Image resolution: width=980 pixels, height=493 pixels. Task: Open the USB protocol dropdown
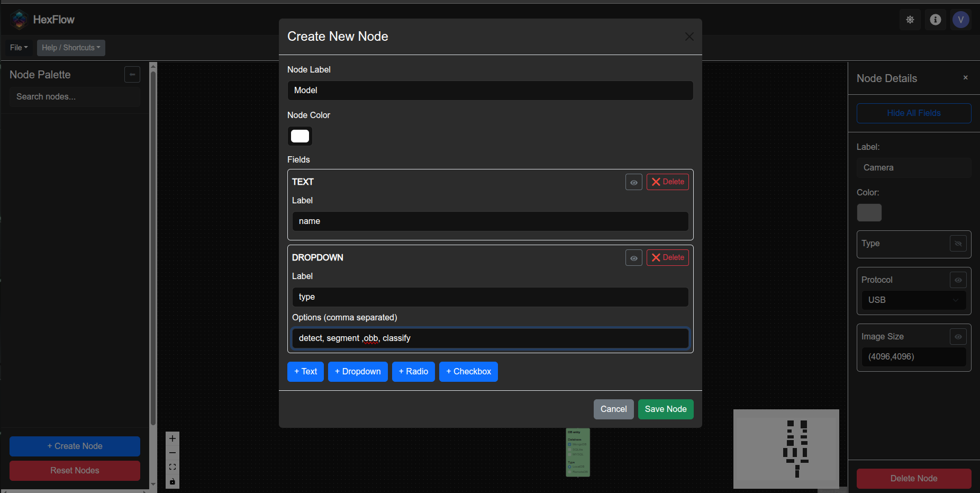click(913, 300)
